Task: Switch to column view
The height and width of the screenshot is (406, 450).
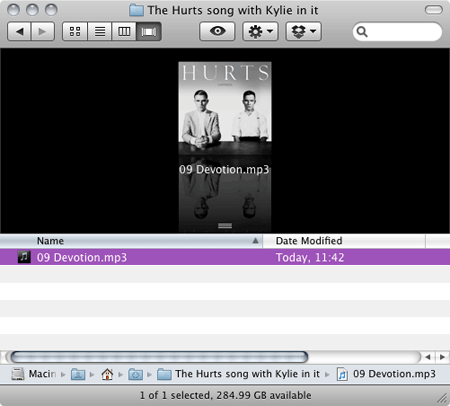Action: pyautogui.click(x=124, y=32)
